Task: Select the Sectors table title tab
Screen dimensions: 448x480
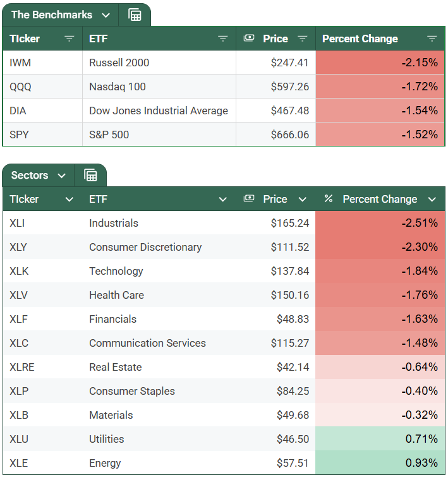Action: [30, 175]
